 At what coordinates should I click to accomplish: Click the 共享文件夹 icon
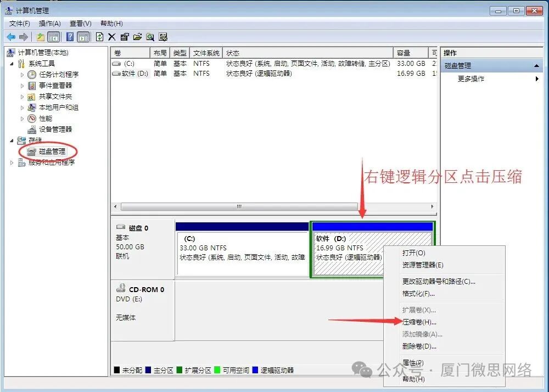(x=32, y=97)
